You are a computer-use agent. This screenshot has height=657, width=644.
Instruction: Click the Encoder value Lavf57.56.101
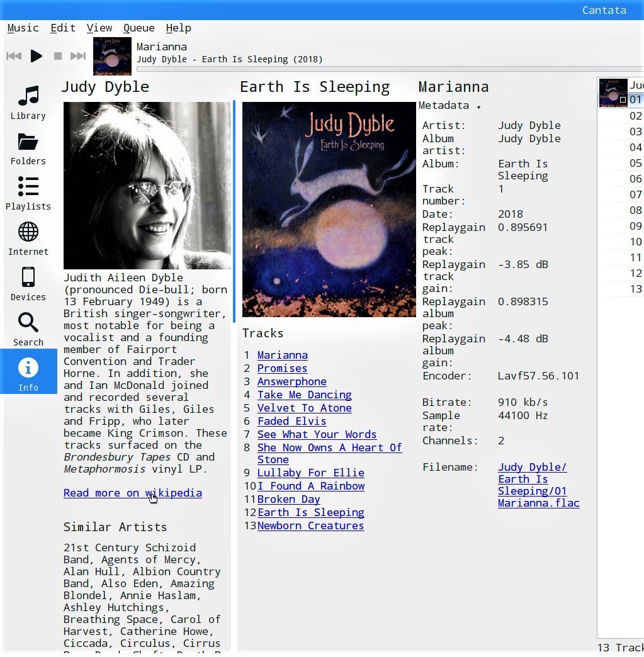[x=538, y=376]
